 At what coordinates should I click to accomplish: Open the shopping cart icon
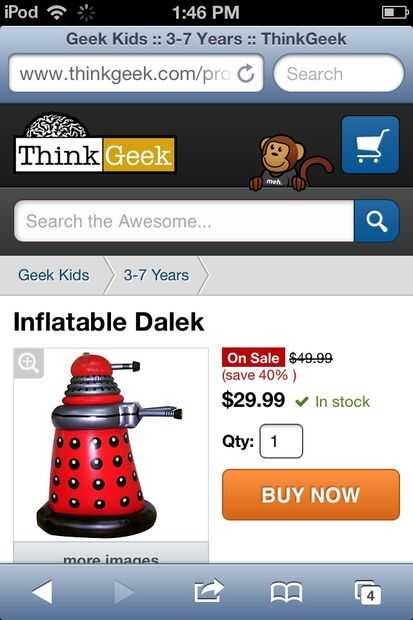click(x=370, y=145)
